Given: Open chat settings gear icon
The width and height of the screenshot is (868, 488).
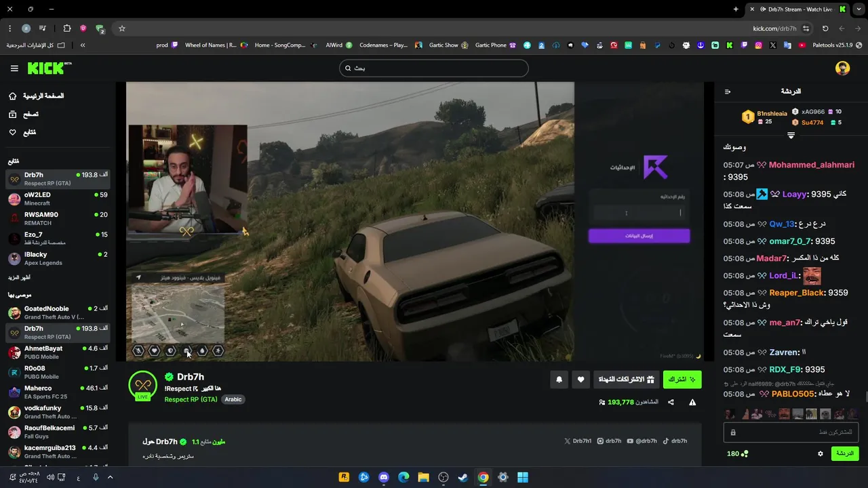Looking at the screenshot, I should [820, 453].
